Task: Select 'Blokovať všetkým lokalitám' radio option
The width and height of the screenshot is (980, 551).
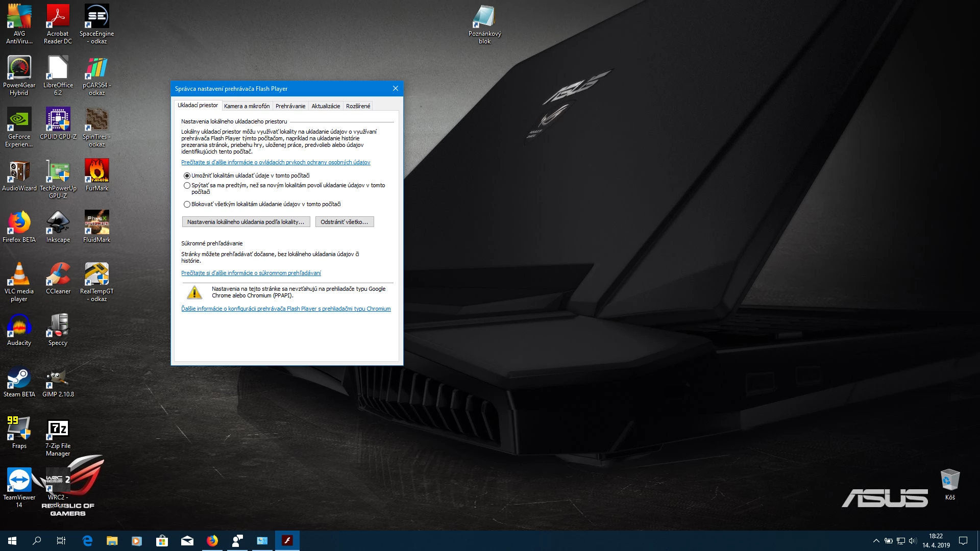Action: 187,205
